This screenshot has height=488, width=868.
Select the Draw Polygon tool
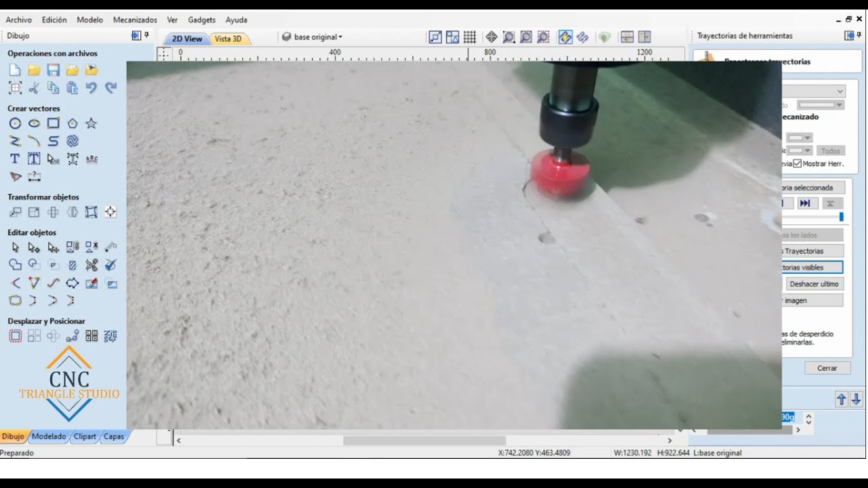(x=72, y=123)
